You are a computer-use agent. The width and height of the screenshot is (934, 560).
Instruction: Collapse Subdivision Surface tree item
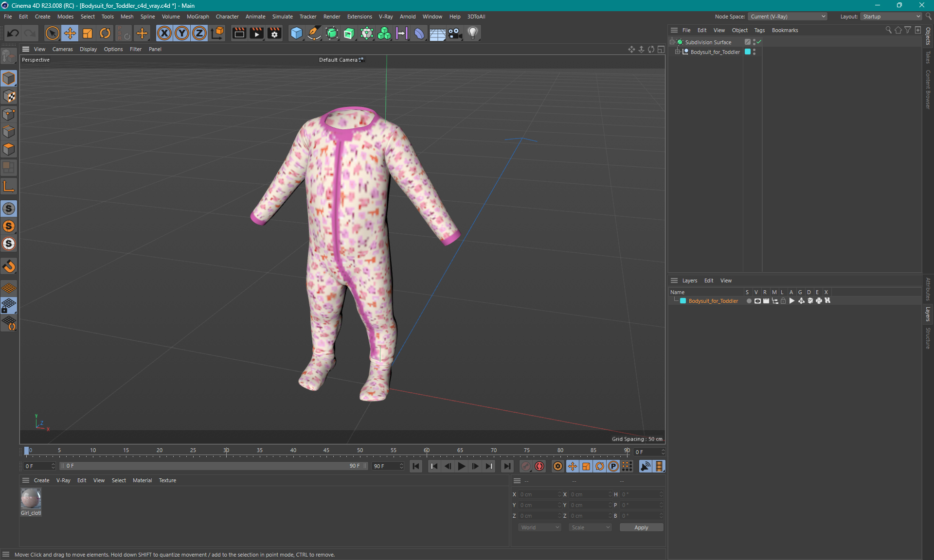coord(673,42)
